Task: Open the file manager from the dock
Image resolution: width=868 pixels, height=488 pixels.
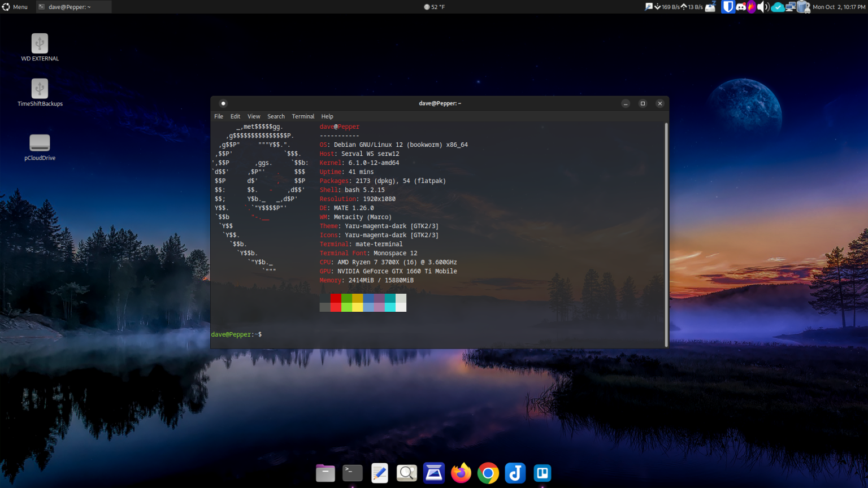Action: pyautogui.click(x=325, y=473)
